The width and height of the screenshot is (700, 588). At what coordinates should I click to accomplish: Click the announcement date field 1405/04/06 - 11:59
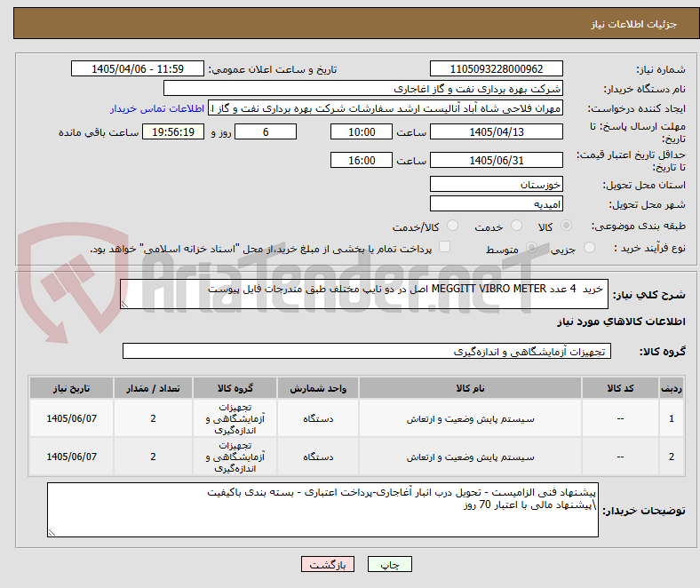138,68
